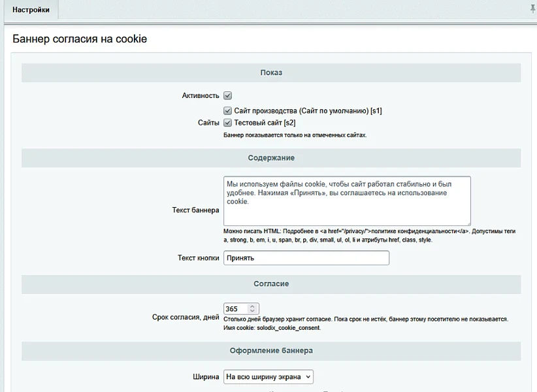The image size is (537, 392).
Task: Uncheck Сайт производства [s1] checkbox
Action: 227,110
